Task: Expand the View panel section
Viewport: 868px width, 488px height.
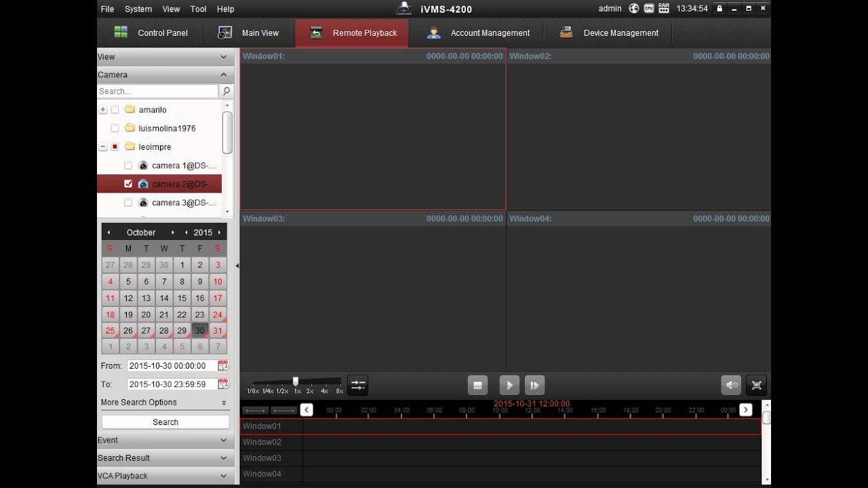Action: click(165, 57)
